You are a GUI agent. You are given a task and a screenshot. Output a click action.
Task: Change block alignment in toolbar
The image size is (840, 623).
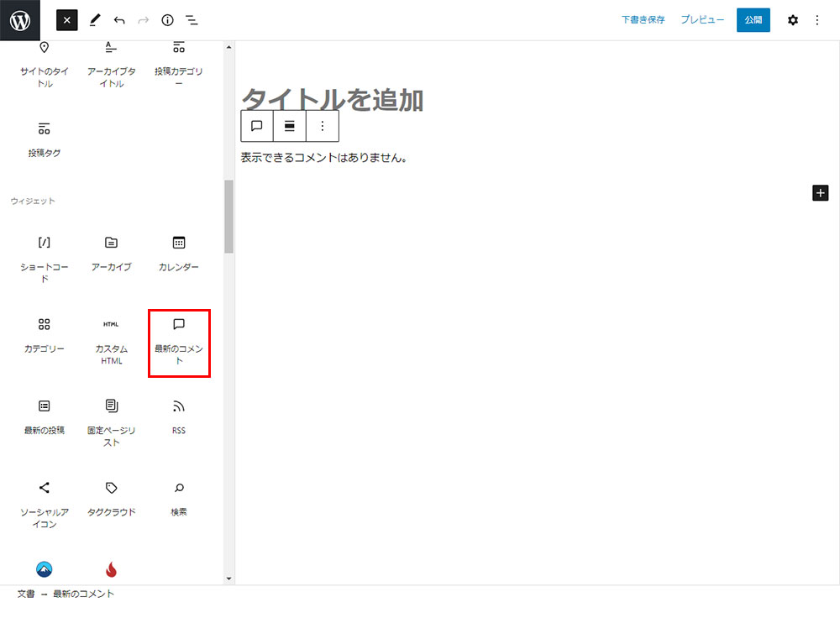point(290,126)
